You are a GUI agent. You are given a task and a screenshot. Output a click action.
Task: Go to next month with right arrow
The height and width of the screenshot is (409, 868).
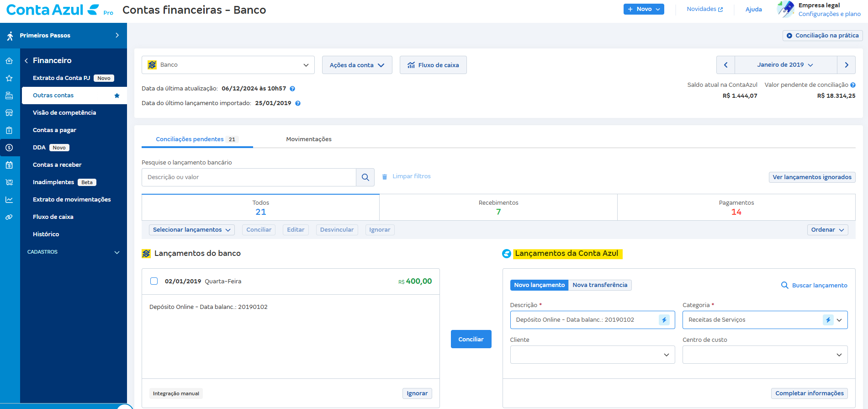click(x=846, y=65)
